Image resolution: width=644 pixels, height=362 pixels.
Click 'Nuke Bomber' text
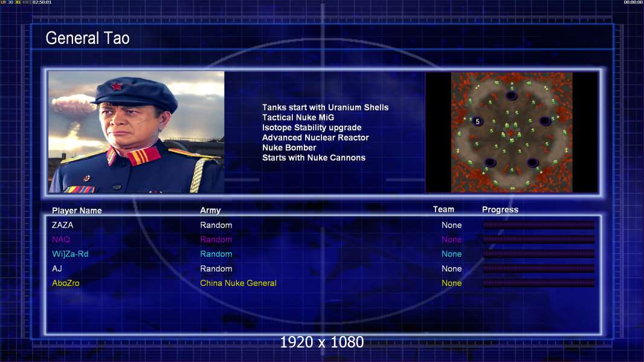[289, 148]
